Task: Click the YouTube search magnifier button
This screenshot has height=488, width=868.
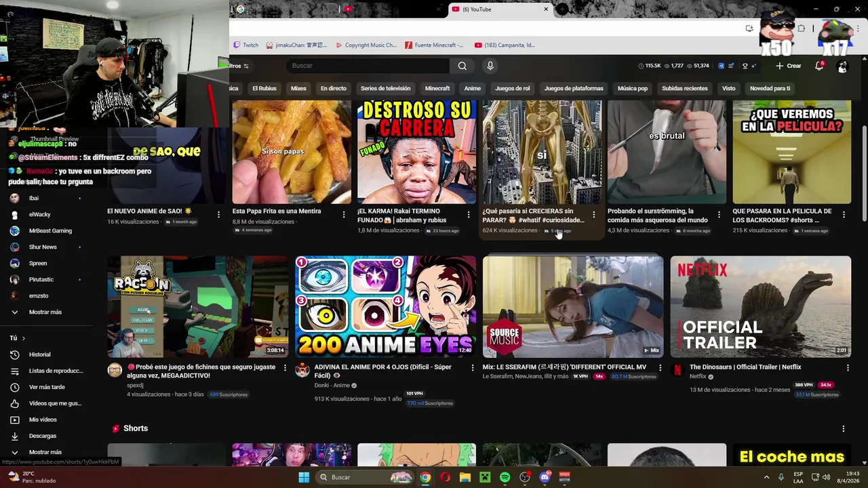Action: point(462,66)
